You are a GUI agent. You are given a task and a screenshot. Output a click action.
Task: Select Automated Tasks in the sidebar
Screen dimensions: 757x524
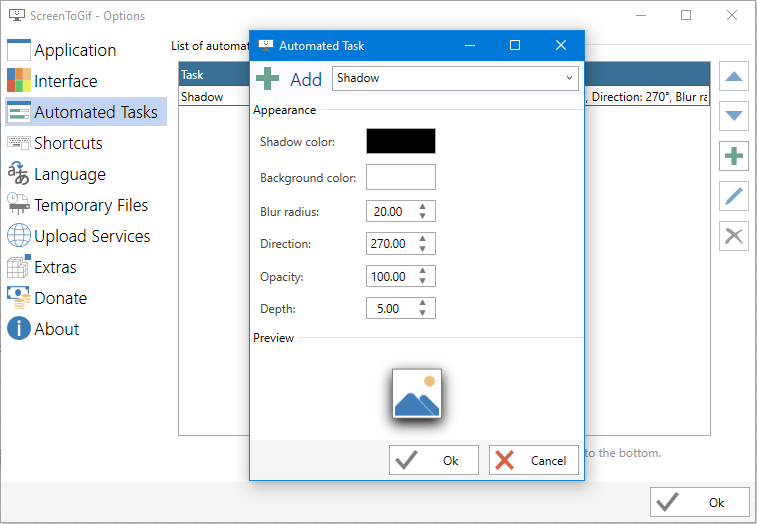click(x=86, y=112)
